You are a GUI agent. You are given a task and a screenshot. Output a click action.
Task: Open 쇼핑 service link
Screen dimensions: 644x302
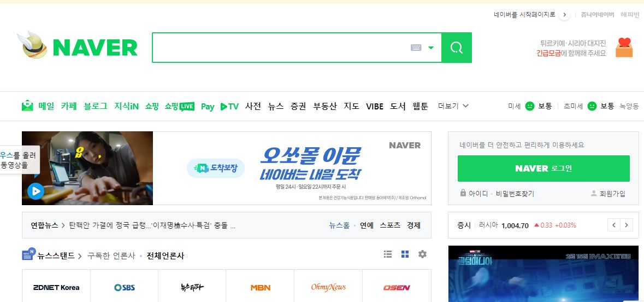151,106
